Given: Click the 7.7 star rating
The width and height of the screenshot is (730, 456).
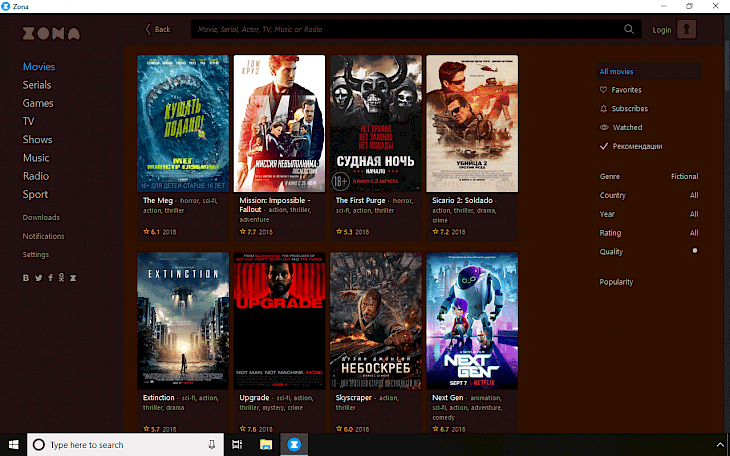Looking at the screenshot, I should click(x=248, y=231).
